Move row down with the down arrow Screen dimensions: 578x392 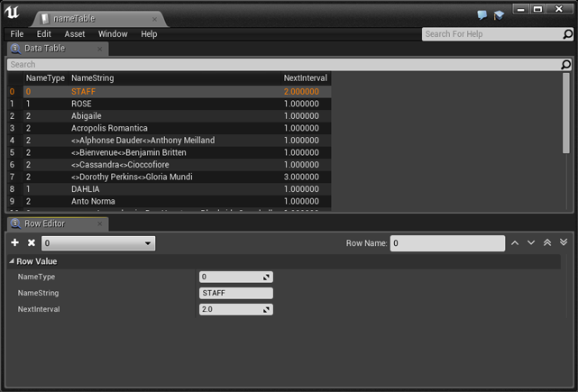click(x=531, y=242)
